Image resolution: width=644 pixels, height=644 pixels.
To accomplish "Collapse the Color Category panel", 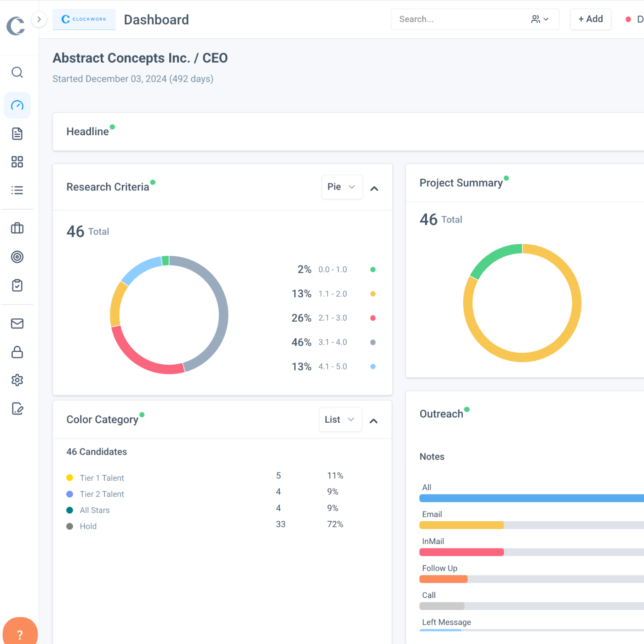I will tap(374, 421).
